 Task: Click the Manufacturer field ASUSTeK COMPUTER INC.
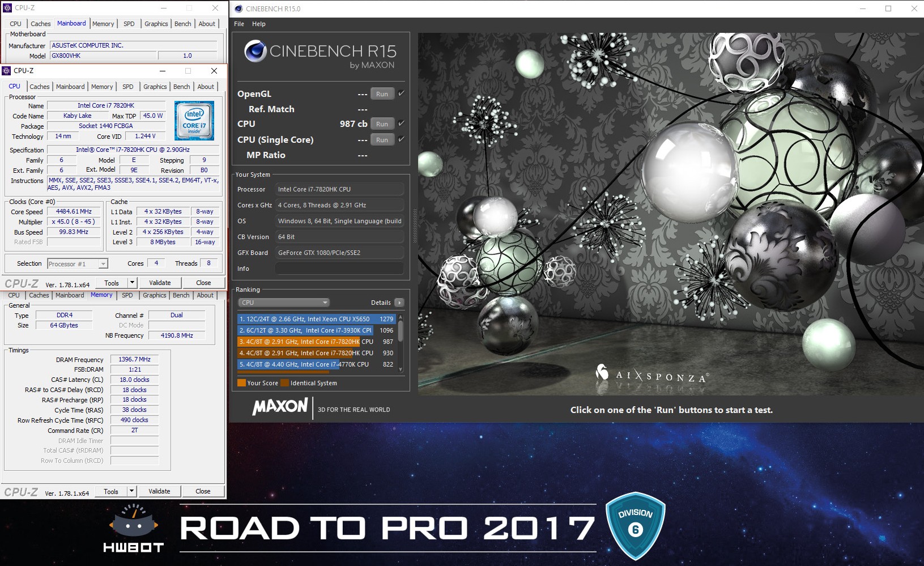[134, 45]
